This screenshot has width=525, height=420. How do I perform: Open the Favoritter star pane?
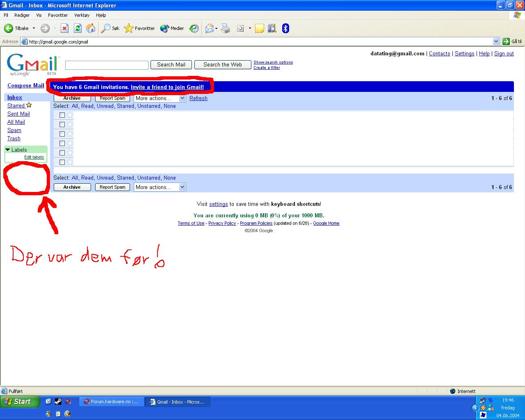click(139, 28)
